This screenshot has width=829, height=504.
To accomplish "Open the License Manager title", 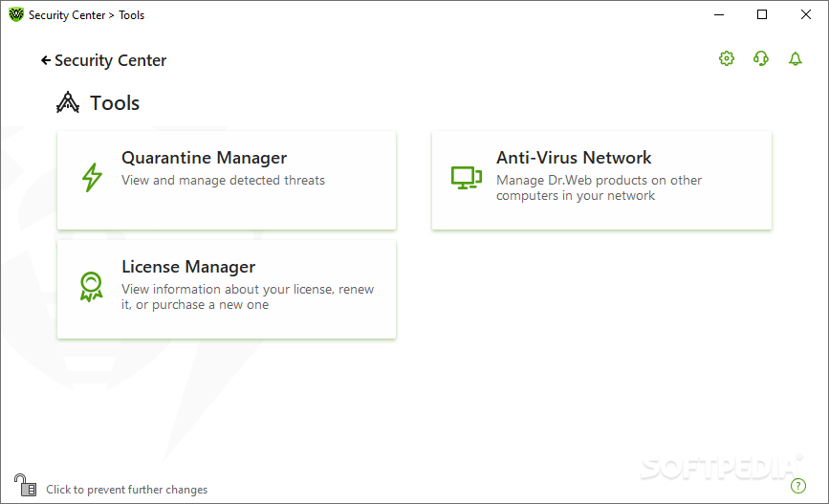I will click(188, 267).
